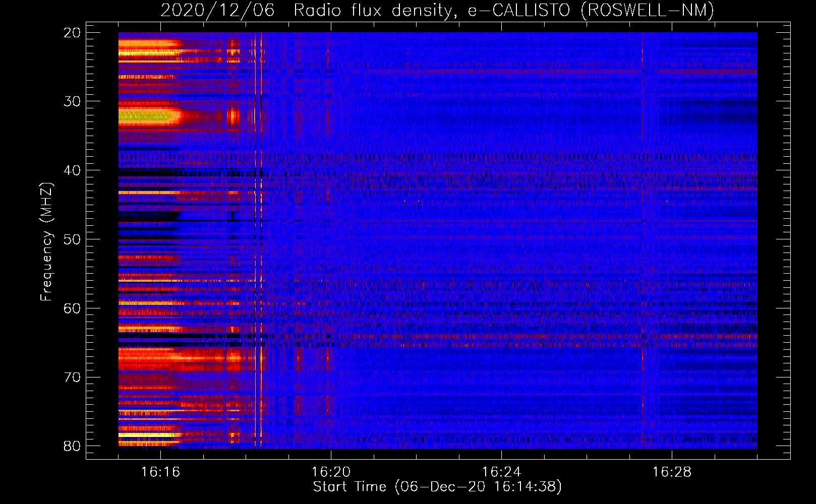Click the 16:24 time tick label
The height and width of the screenshot is (504, 816).
click(x=501, y=472)
